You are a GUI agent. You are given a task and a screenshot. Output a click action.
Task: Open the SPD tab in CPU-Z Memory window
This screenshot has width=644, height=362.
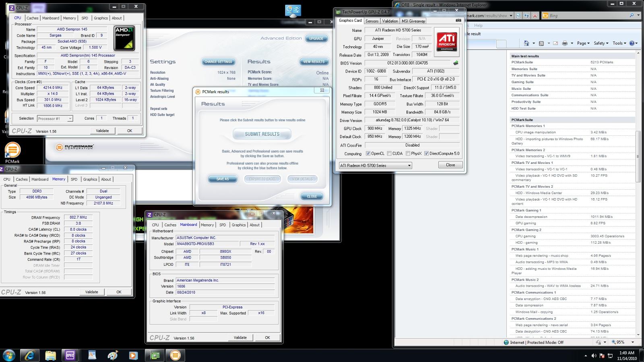74,180
